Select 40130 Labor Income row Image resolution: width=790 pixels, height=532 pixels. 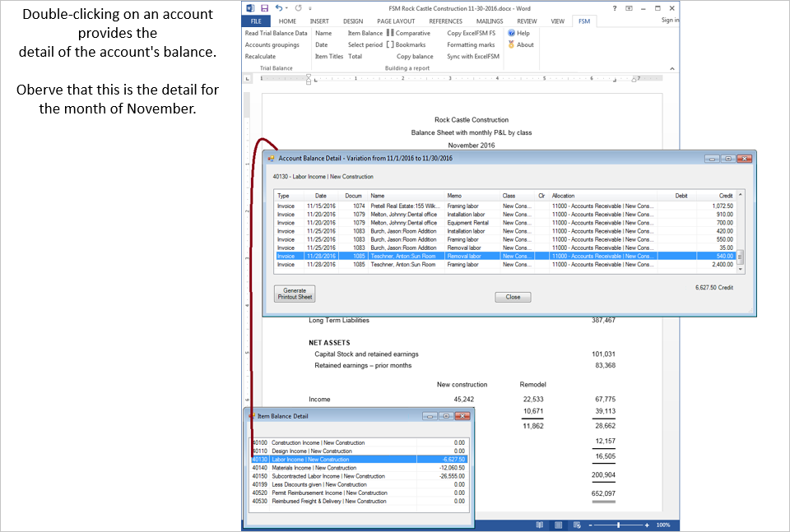(x=359, y=460)
